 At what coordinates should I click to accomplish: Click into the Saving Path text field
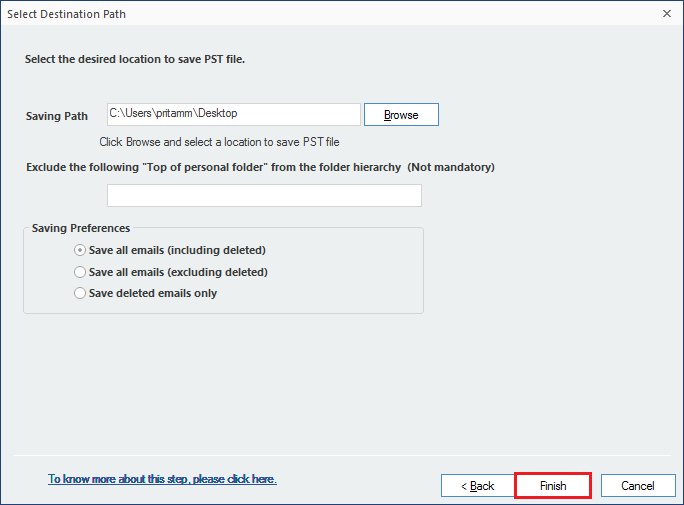234,114
